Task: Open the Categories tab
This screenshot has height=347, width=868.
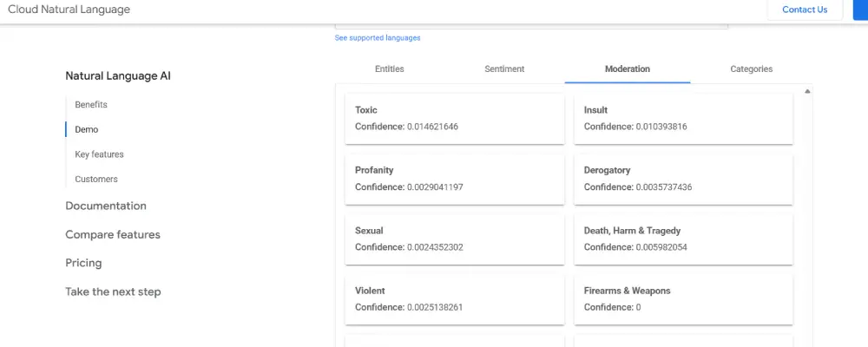Action: click(x=751, y=69)
